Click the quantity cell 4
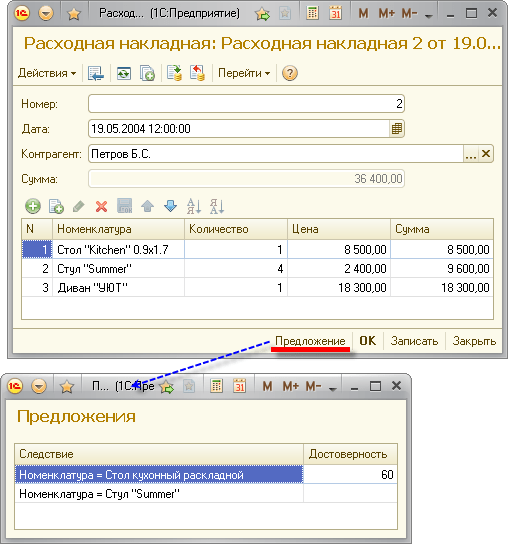This screenshot has width=508, height=544. click(x=236, y=268)
